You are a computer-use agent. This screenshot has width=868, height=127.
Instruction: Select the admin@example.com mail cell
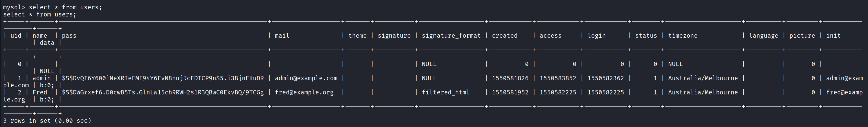(x=306, y=78)
